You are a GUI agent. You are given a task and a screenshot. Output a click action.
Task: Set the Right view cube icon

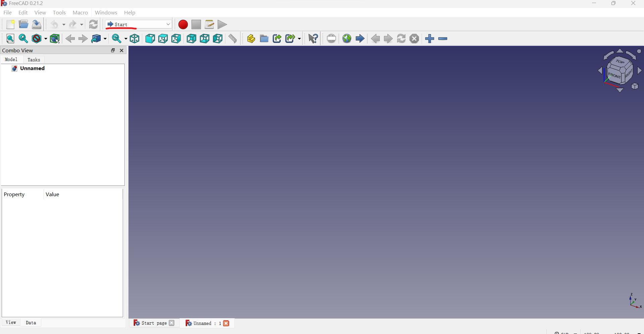(x=176, y=39)
